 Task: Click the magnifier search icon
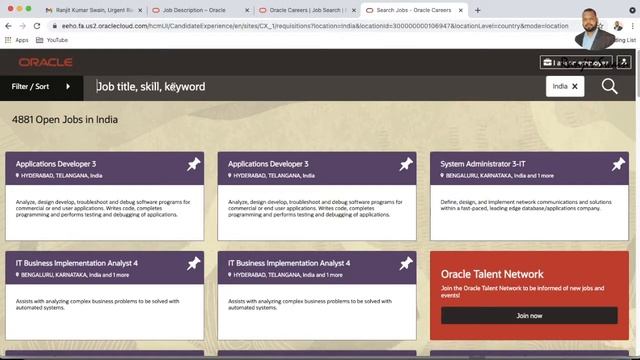(609, 87)
